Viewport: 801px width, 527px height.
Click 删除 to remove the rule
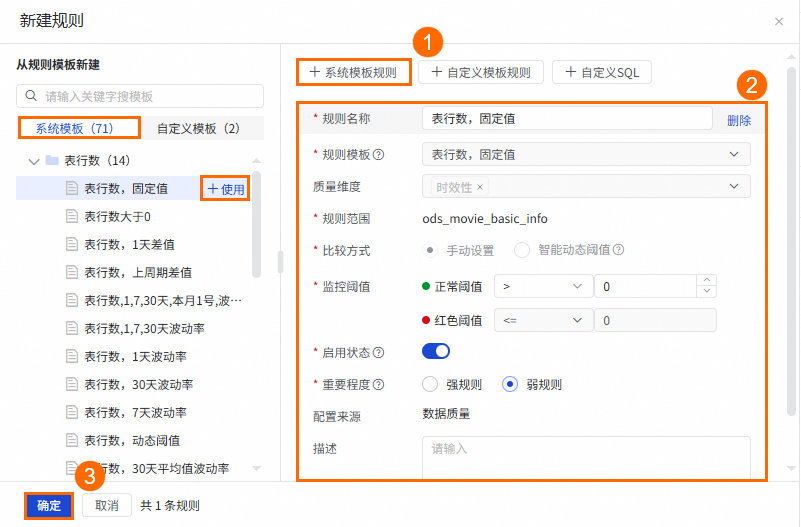tap(739, 121)
